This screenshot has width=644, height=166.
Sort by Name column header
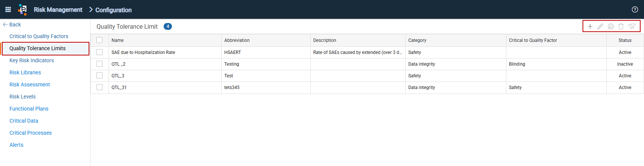165,40
